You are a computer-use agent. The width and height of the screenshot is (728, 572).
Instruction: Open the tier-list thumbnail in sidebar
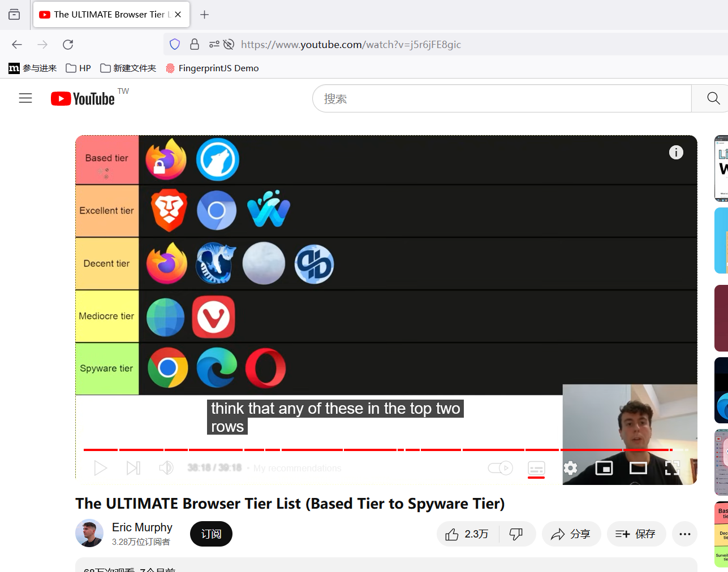(721, 534)
